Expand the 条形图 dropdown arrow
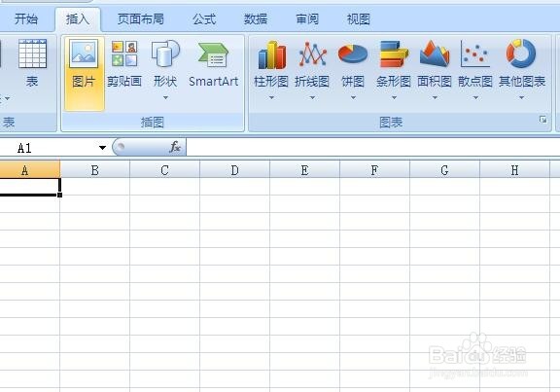Screen dimensions: 560x392 coord(394,98)
